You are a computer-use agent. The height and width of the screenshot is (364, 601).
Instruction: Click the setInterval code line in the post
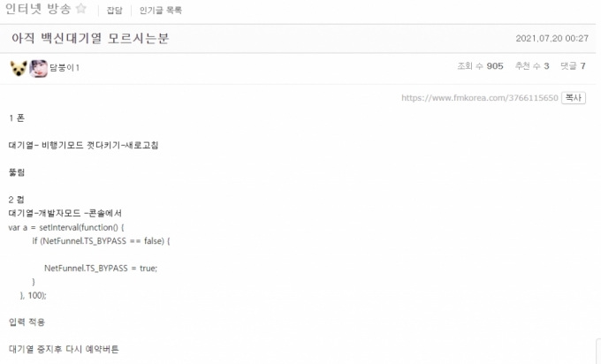point(66,228)
